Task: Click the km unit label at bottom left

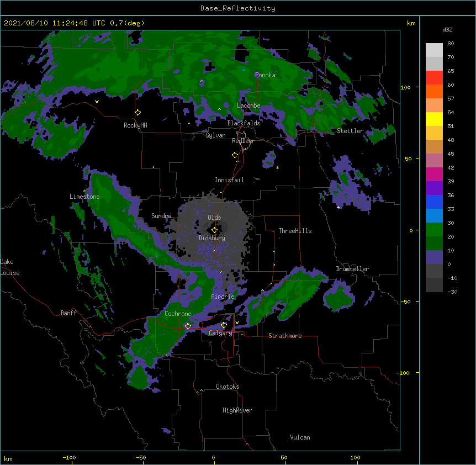Action: point(8,458)
